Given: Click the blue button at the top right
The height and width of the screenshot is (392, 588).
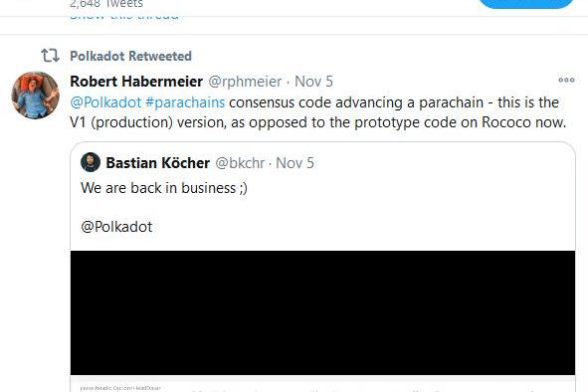Looking at the screenshot, I should (525, 4).
